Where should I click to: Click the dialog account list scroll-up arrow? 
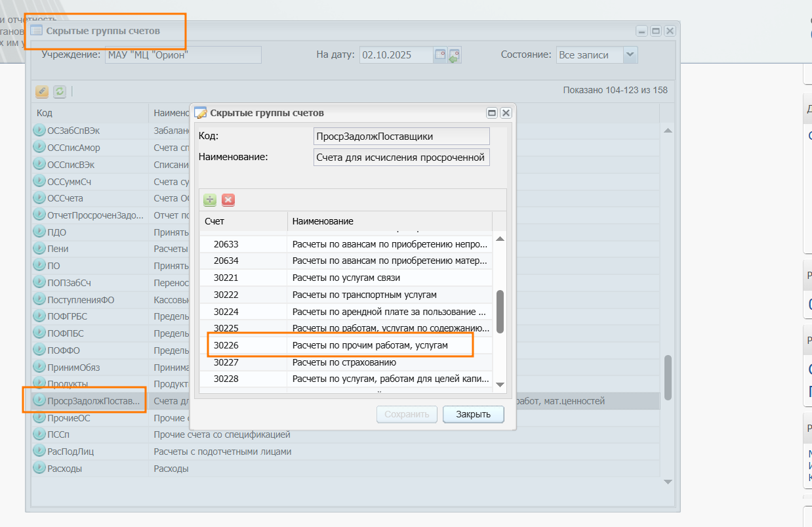(500, 240)
